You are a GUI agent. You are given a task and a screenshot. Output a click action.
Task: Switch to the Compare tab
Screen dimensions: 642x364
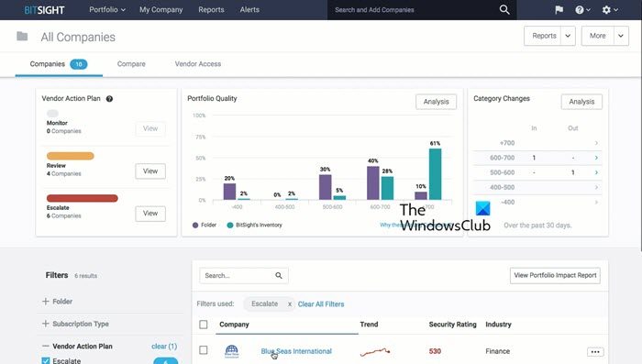tap(131, 64)
